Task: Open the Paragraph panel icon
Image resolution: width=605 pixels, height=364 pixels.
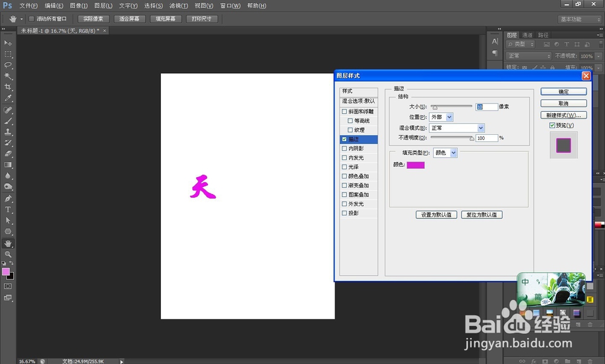Action: coord(495,53)
